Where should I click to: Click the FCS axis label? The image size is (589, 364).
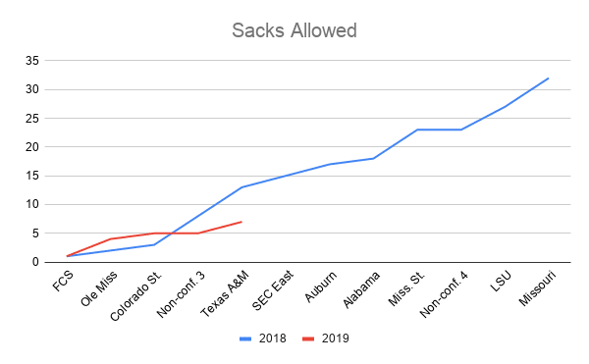(63, 281)
